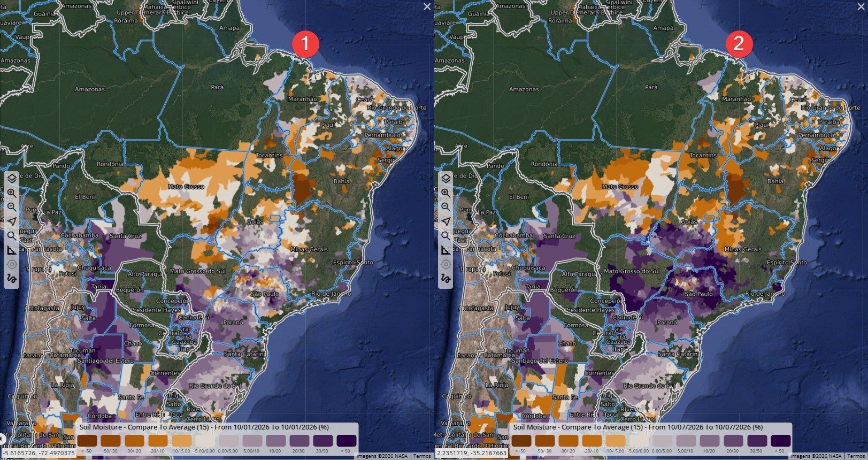Image resolution: width=868 pixels, height=460 pixels.
Task: Click the '10/20' swatch in left legend
Action: pyautogui.click(x=276, y=441)
